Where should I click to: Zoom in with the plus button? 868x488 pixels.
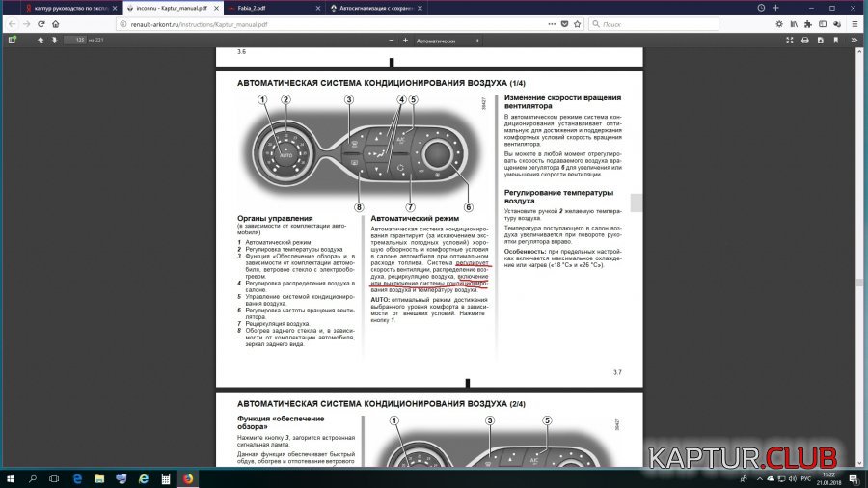[405, 41]
